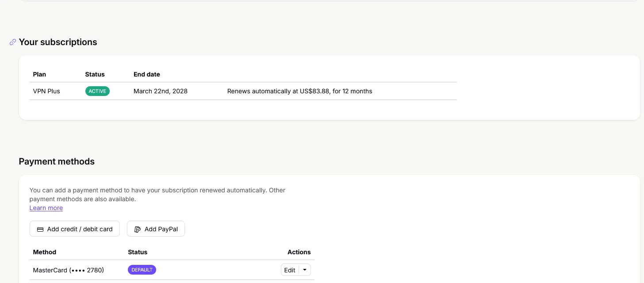644x283 pixels.
Task: Click the March 22nd, 2028 end date
Action: tap(161, 91)
